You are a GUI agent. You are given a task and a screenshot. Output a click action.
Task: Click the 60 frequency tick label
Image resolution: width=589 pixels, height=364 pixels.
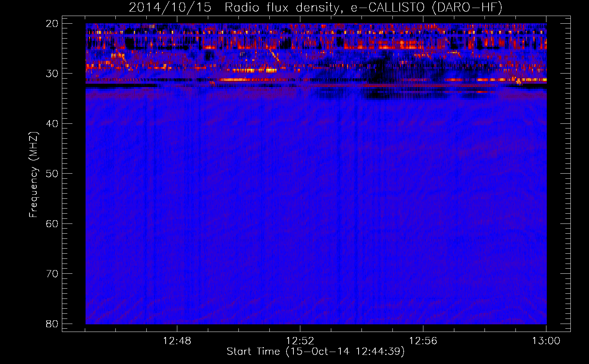52,223
